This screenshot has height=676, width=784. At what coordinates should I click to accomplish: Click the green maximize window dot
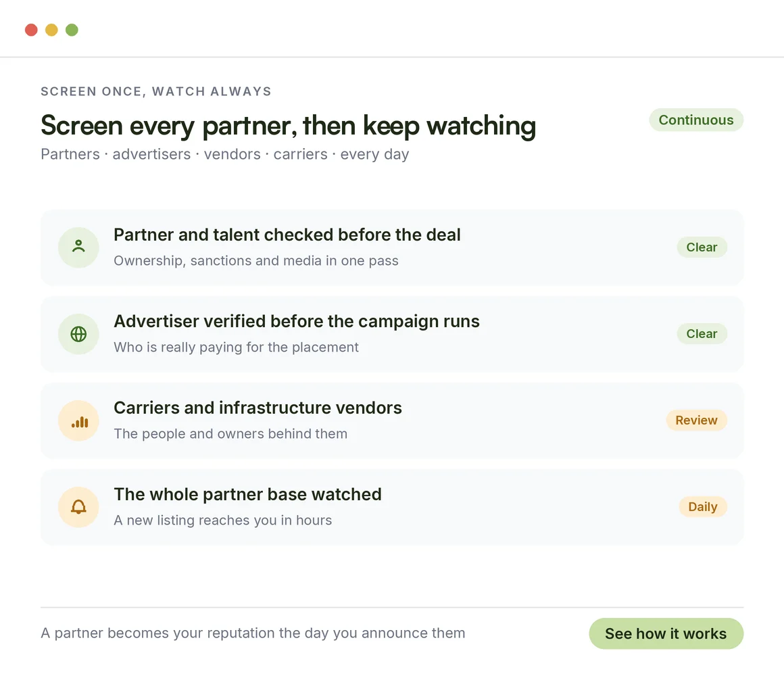click(x=72, y=30)
